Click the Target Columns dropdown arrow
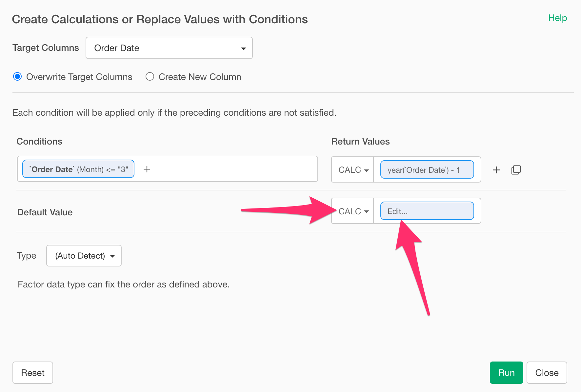Viewport: 581px width, 392px height. click(243, 49)
